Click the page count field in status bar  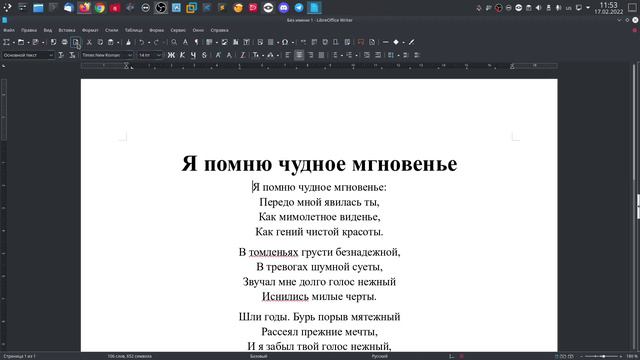[x=20, y=356]
